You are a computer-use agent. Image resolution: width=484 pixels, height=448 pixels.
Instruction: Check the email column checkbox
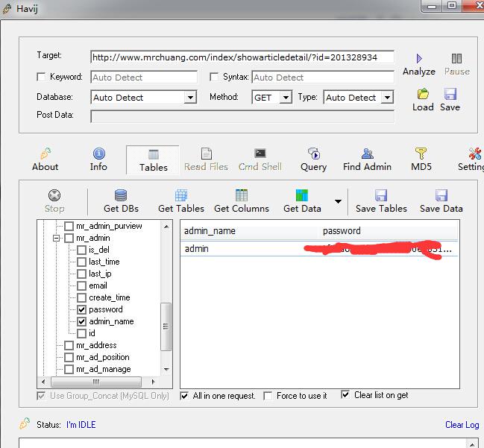point(81,285)
